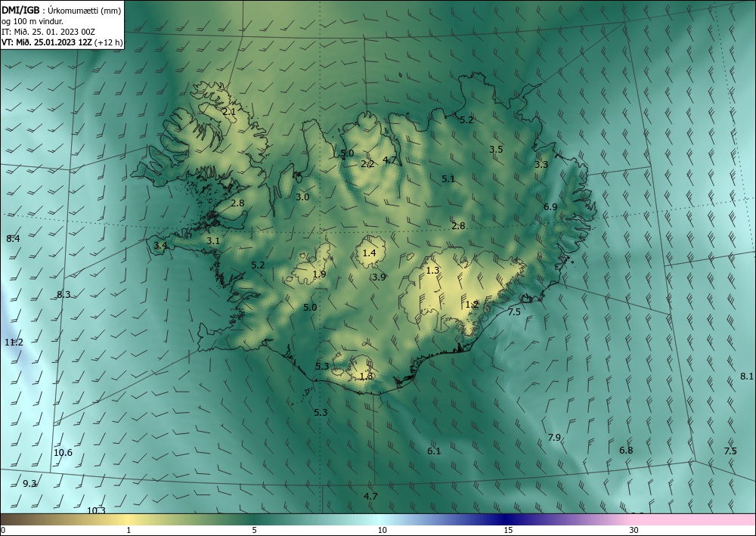This screenshot has height=536, width=756.
Task: Select the 3.1 value label
Action: [x=213, y=241]
